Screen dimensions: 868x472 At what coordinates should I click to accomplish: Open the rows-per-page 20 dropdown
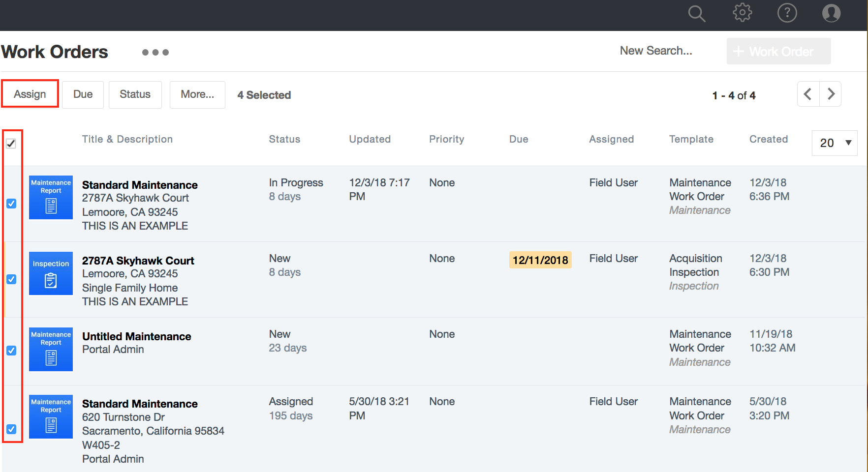(835, 143)
